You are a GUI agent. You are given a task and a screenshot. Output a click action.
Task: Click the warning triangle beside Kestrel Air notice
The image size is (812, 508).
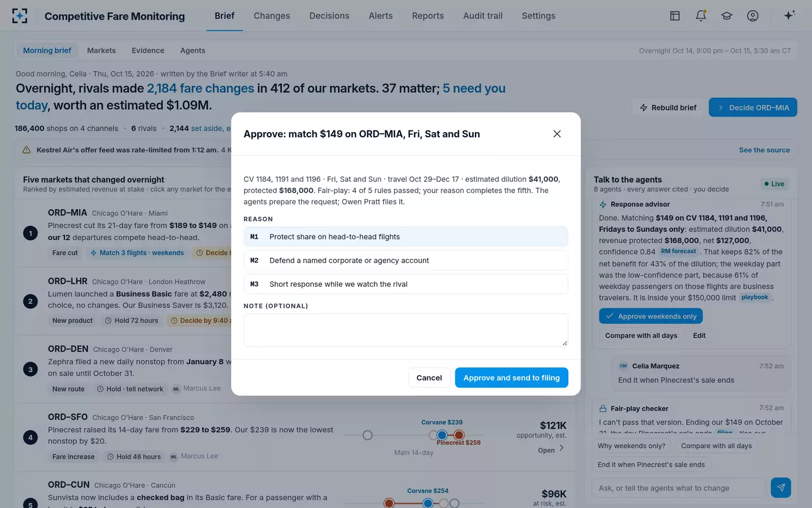[27, 150]
